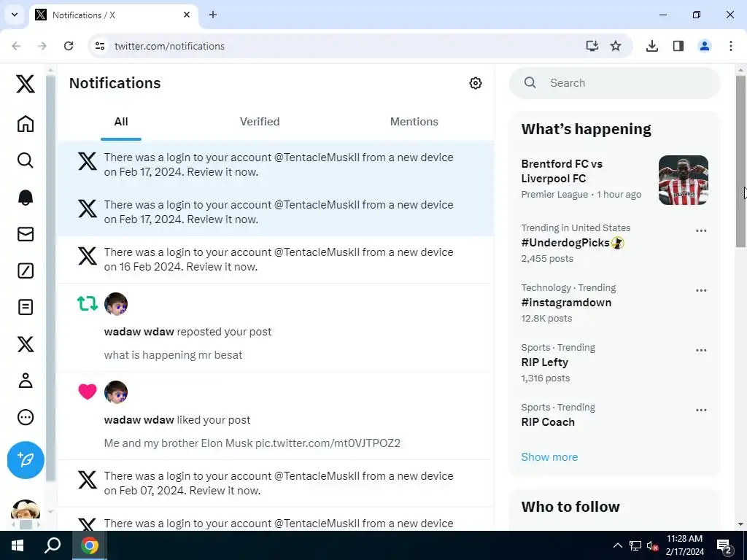Image resolution: width=747 pixels, height=560 pixels.
Task: Open wadaw wdaw avatar in like notification
Action: tap(116, 392)
